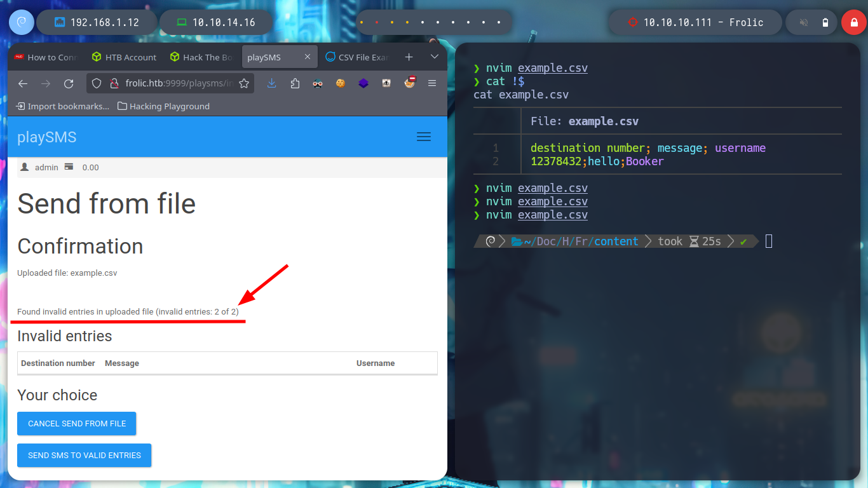868x488 pixels.
Task: Click SEND SMS TO VALID ENTRIES button
Action: click(x=85, y=455)
